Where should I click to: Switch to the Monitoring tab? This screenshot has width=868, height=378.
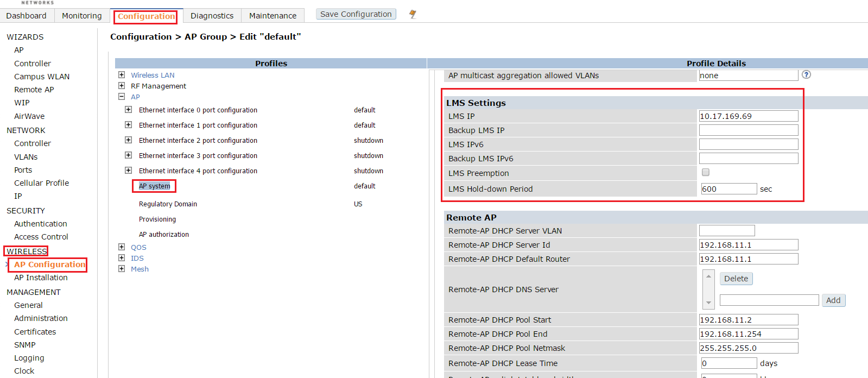pyautogui.click(x=82, y=16)
